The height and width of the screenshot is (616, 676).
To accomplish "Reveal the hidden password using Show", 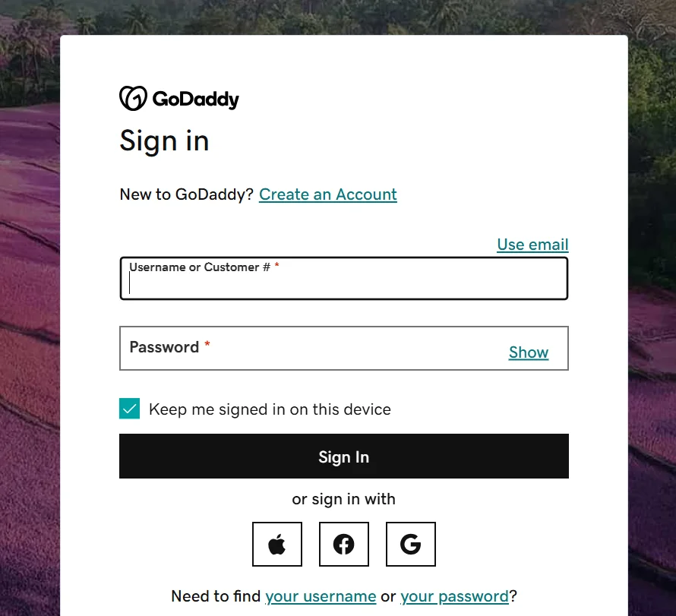I will pyautogui.click(x=528, y=352).
